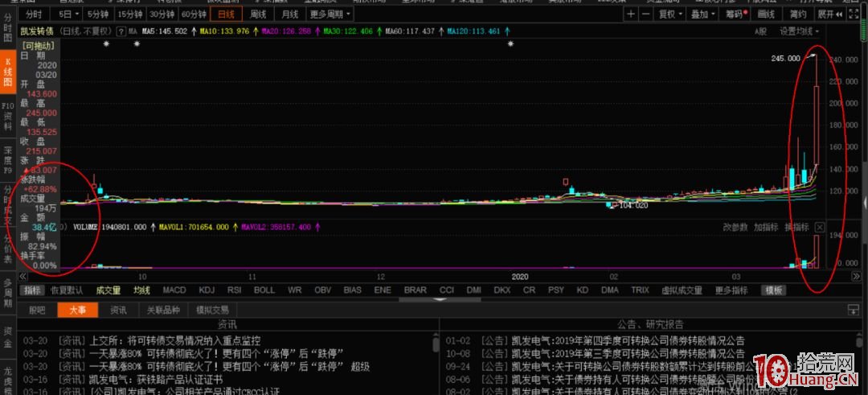The width and height of the screenshot is (868, 395).
Task: Select 日线 period tab
Action: (226, 14)
